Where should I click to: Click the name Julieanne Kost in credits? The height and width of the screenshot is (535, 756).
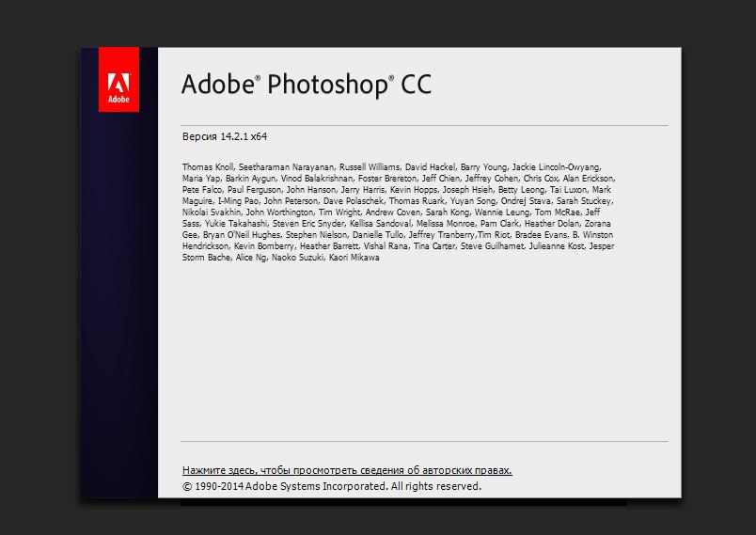557,246
